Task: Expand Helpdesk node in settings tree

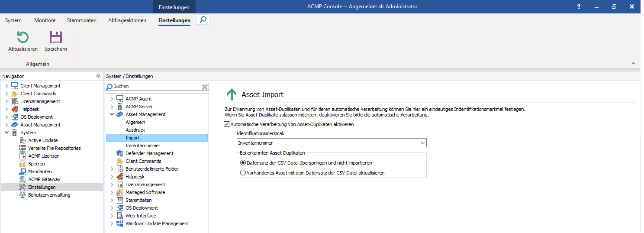Action: pos(112,177)
